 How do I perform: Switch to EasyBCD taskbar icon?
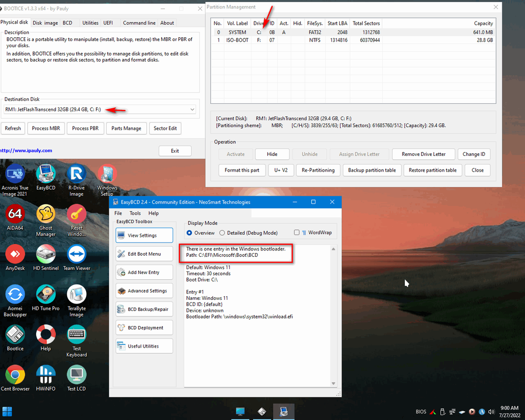pyautogui.click(x=283, y=412)
